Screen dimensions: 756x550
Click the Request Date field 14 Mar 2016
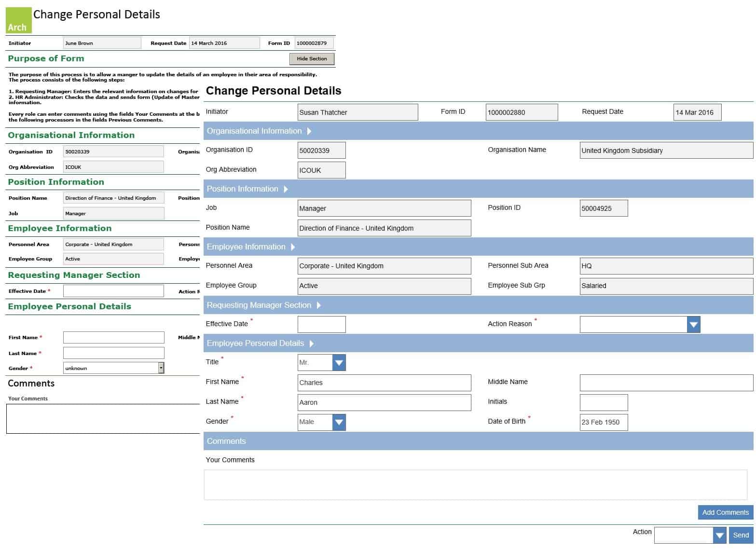point(697,112)
